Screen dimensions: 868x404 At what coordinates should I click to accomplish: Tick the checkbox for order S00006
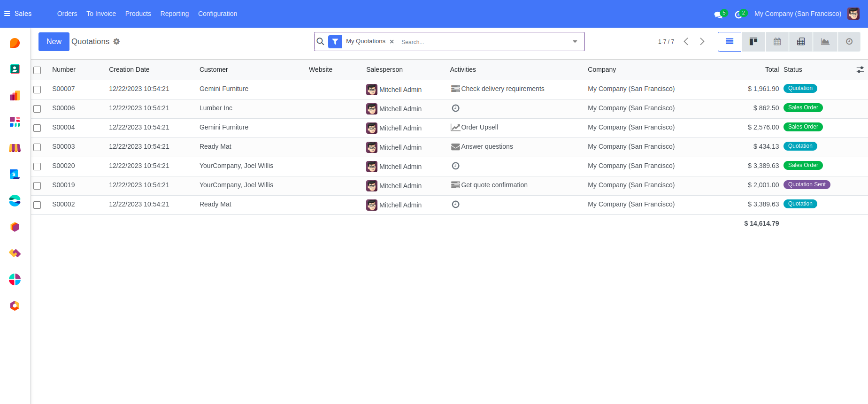37,109
